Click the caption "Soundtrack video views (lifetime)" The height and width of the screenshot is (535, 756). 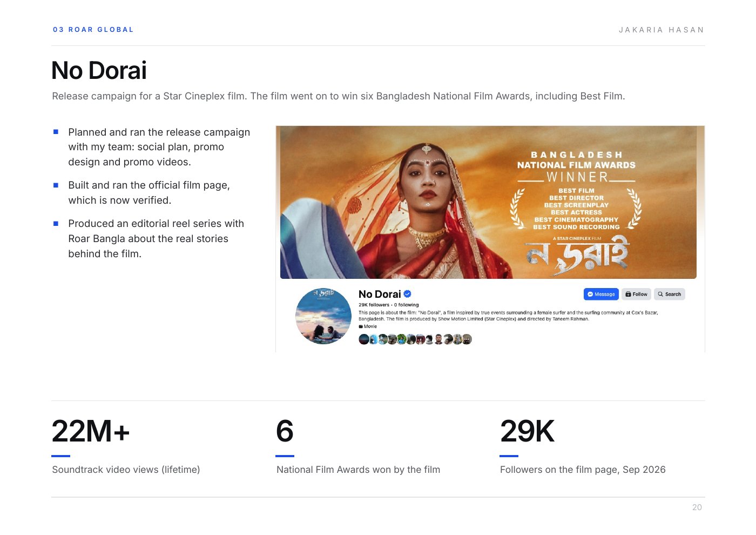[126, 470]
